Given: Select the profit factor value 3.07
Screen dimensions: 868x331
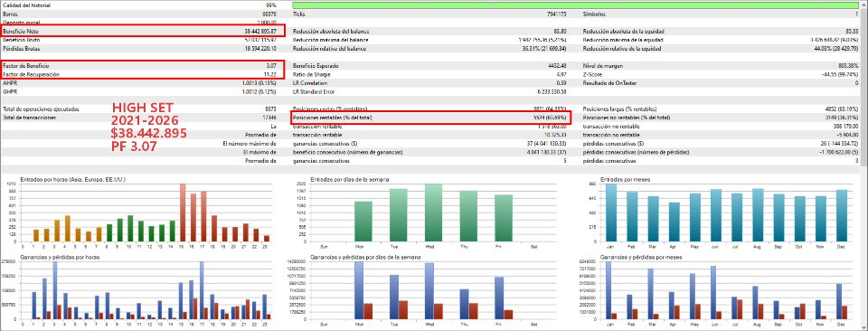Looking at the screenshot, I should (x=271, y=66).
